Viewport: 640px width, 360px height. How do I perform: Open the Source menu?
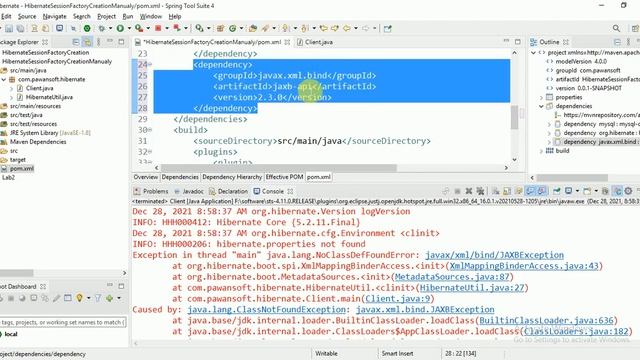coord(27,16)
